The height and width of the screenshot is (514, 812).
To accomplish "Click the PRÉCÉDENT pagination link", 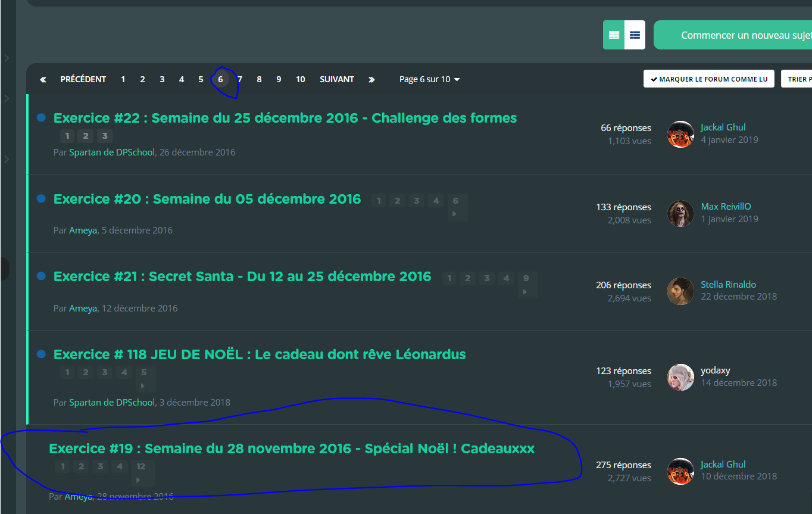I will coord(83,79).
